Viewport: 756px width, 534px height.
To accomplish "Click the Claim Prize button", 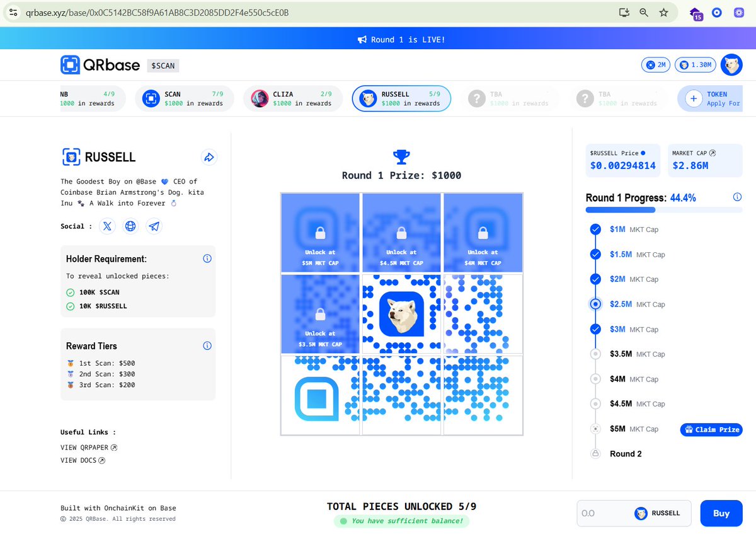I will click(711, 429).
